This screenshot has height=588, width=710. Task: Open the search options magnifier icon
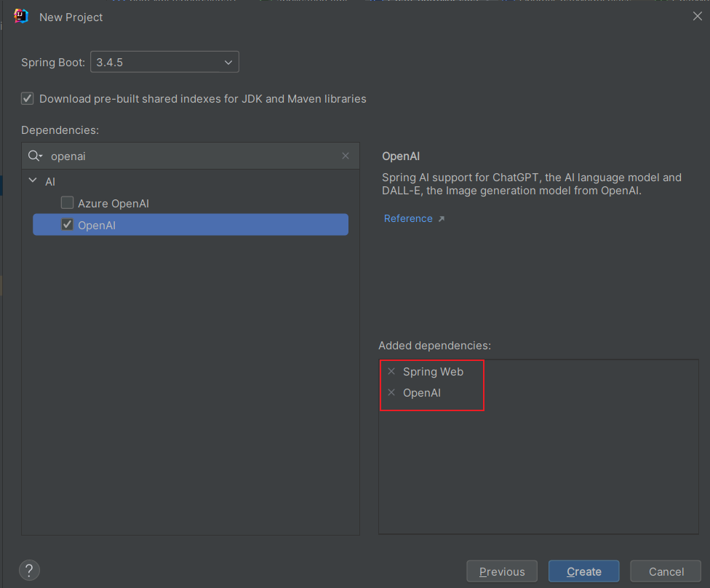point(35,156)
